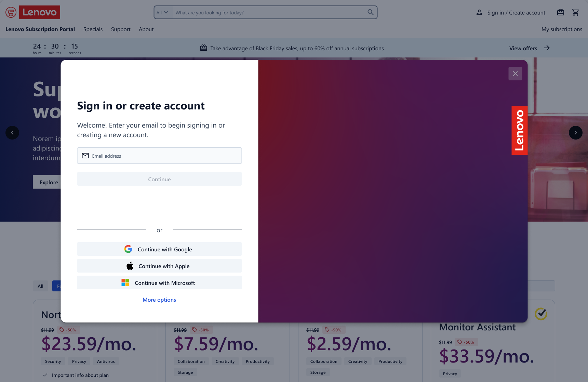Screen dimensions: 588x382
Task: Click the Storage tag under $7.59/mo.
Action: point(185,372)
